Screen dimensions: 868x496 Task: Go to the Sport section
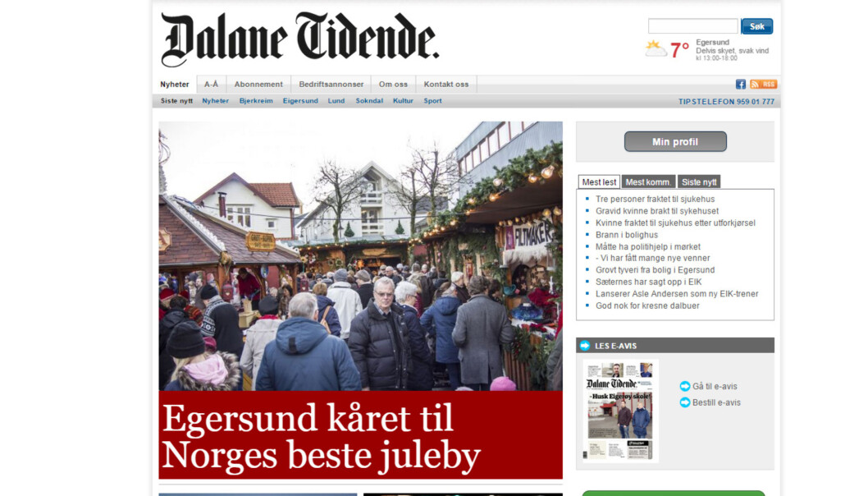tap(432, 101)
